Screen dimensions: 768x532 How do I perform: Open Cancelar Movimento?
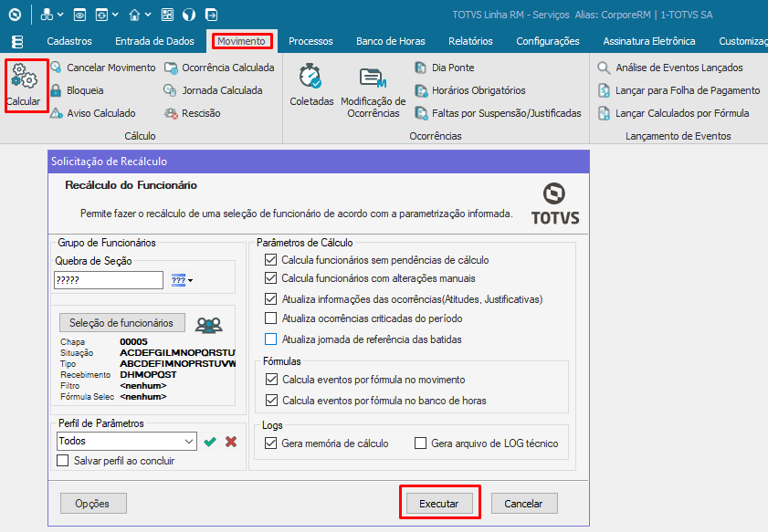pyautogui.click(x=103, y=68)
